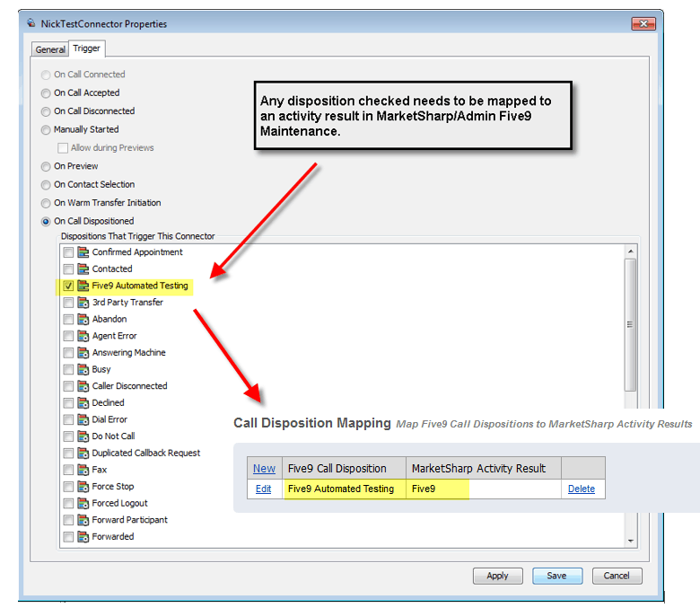700x608 pixels.
Task: Click the New link in mapping table
Action: [x=264, y=469]
